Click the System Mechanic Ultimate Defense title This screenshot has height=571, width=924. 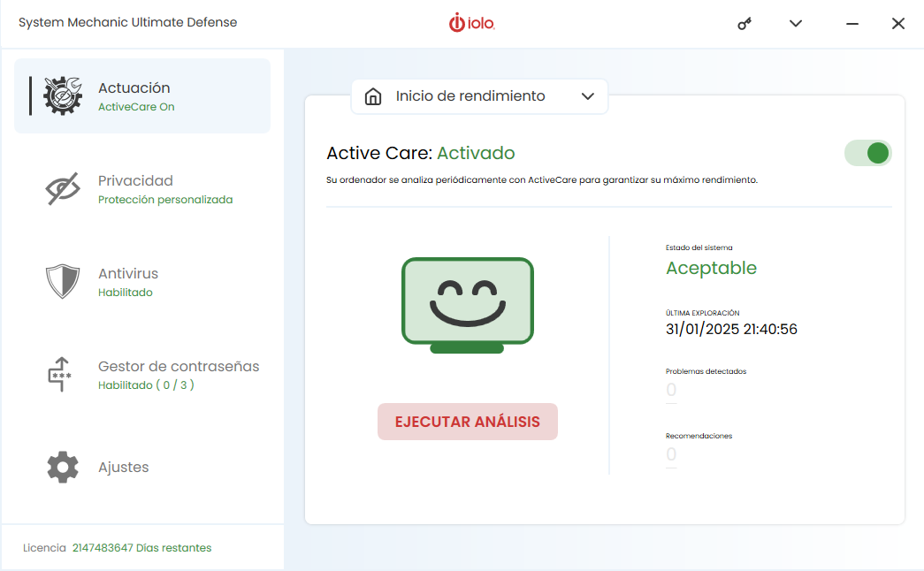coord(128,22)
